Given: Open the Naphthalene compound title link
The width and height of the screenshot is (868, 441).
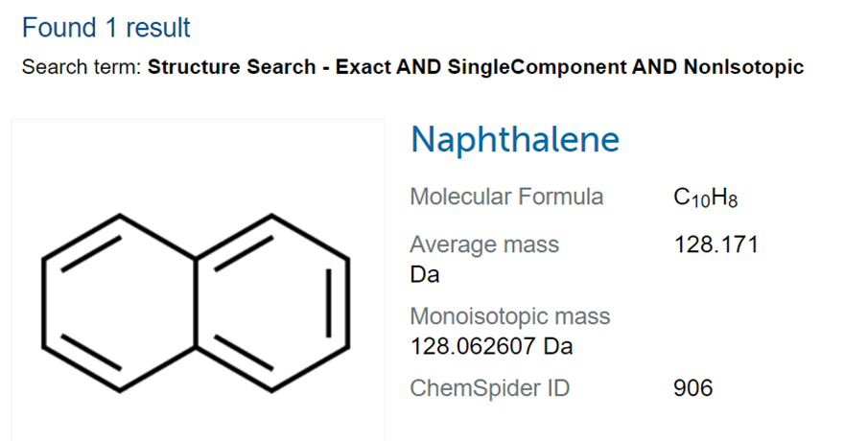Looking at the screenshot, I should click(515, 139).
